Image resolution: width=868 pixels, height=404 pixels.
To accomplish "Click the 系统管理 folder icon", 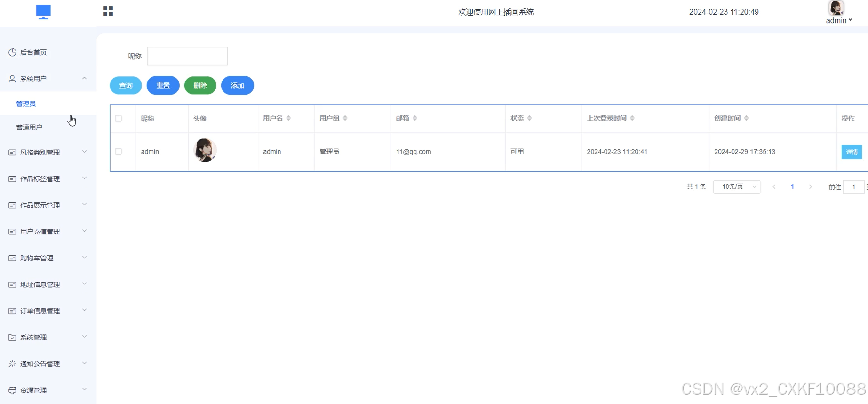I will 12,338.
